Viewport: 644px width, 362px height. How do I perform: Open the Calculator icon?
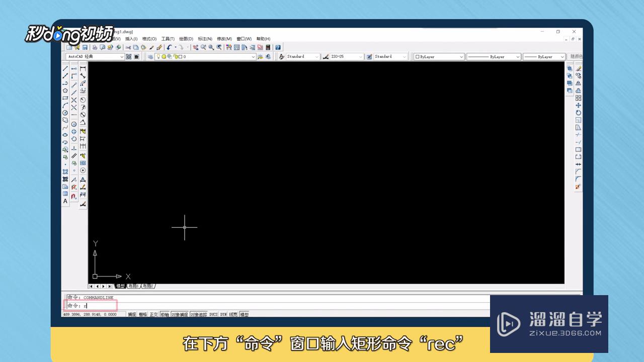tap(268, 47)
